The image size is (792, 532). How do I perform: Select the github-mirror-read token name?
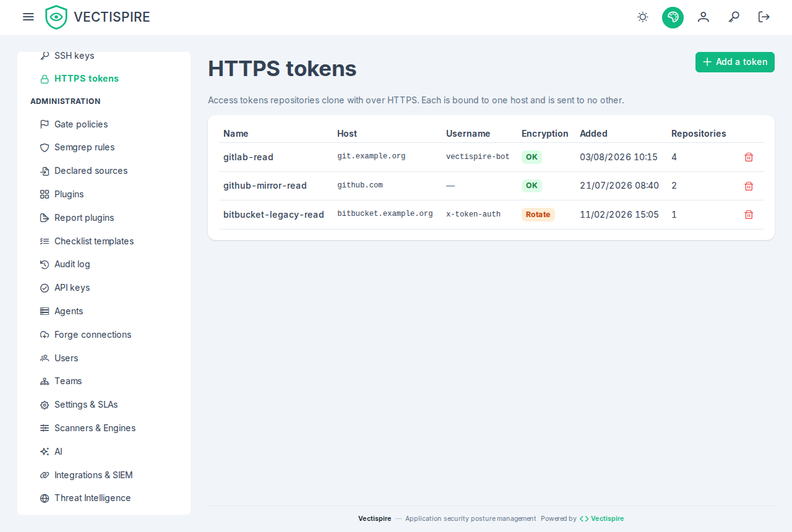pos(265,186)
